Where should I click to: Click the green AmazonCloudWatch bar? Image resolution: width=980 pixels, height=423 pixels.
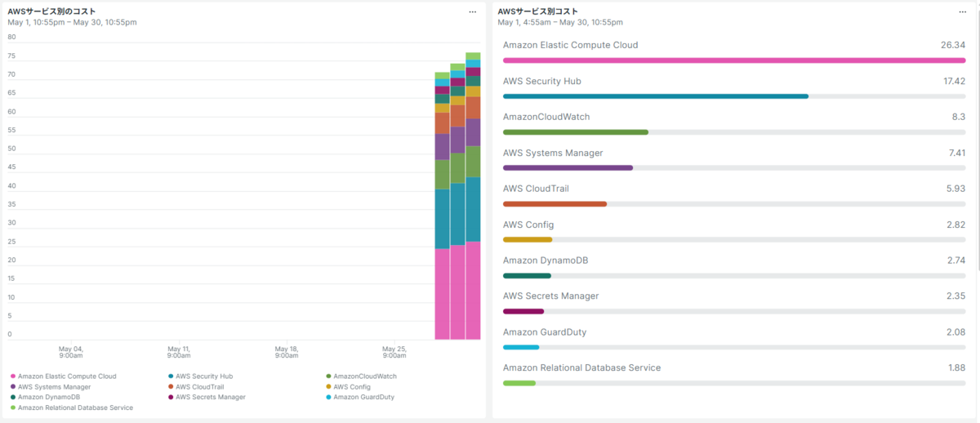pyautogui.click(x=576, y=132)
